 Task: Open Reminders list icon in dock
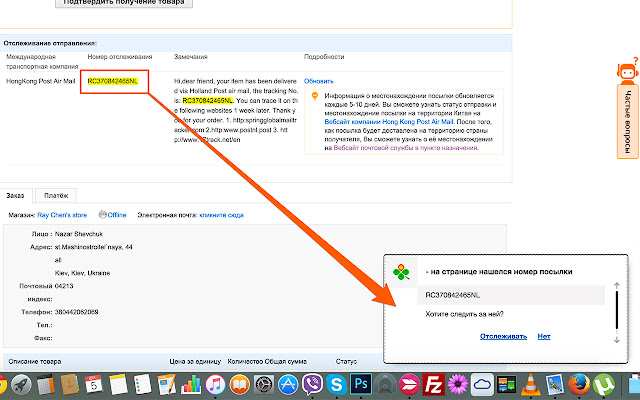coord(142,384)
